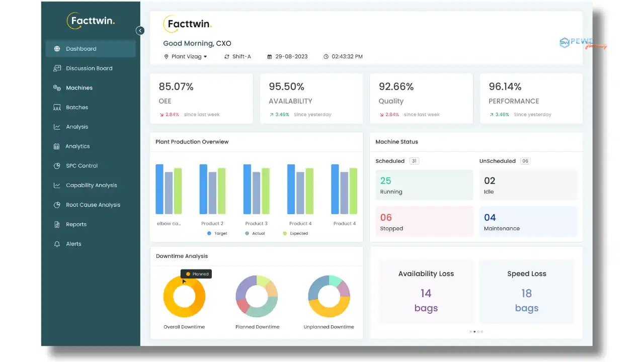Click the Reports document icon
Image resolution: width=644 pixels, height=362 pixels.
coord(57,224)
